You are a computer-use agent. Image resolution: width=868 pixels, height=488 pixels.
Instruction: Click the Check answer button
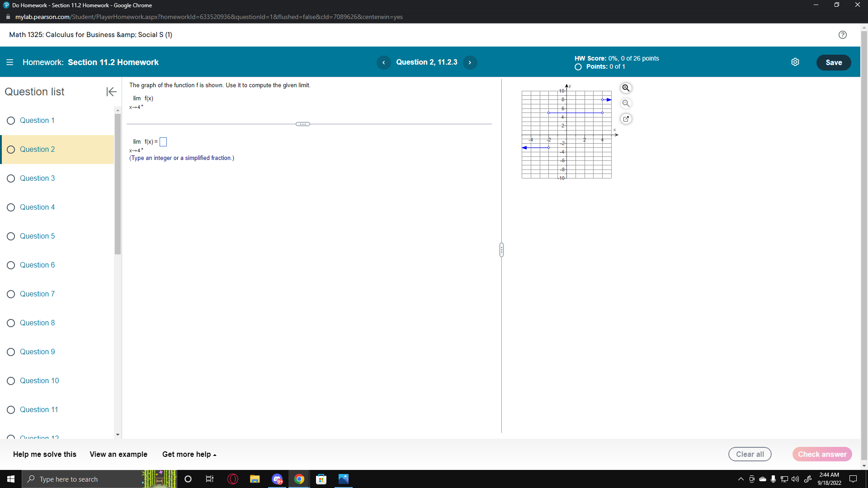(822, 454)
